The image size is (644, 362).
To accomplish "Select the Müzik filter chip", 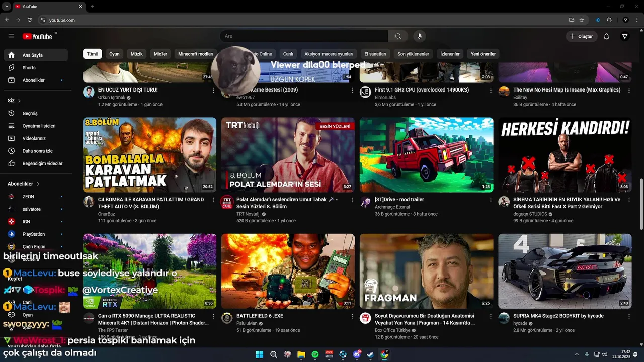I will click(x=137, y=54).
